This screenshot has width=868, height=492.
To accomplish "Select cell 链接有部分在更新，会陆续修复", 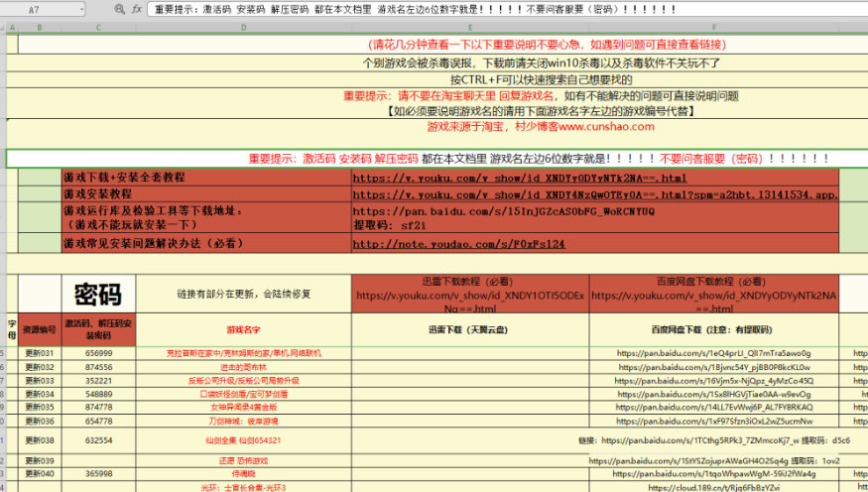I will click(244, 294).
